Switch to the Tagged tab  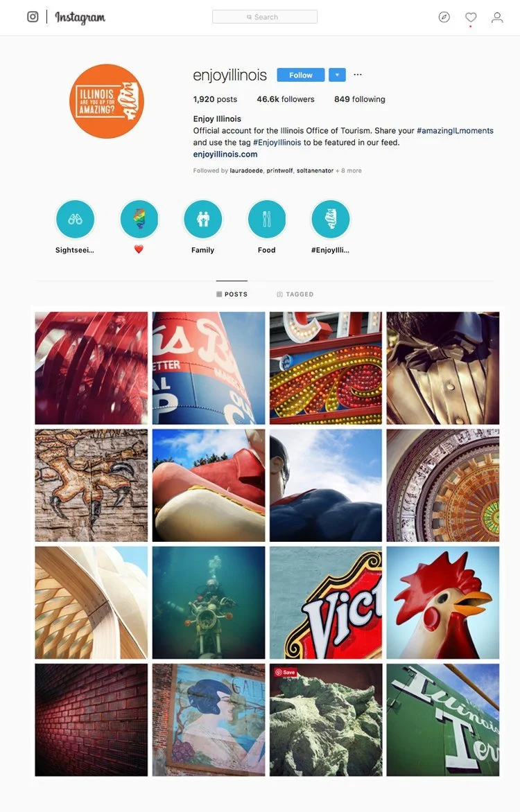[295, 294]
